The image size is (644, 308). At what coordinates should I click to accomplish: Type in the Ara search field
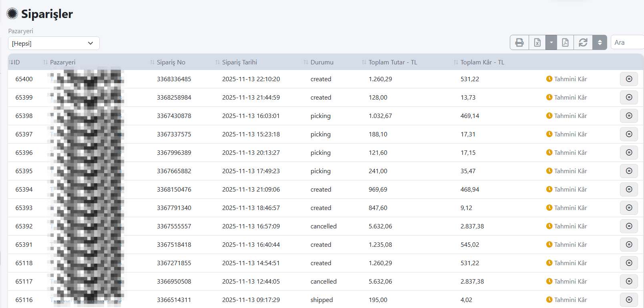[627, 42]
